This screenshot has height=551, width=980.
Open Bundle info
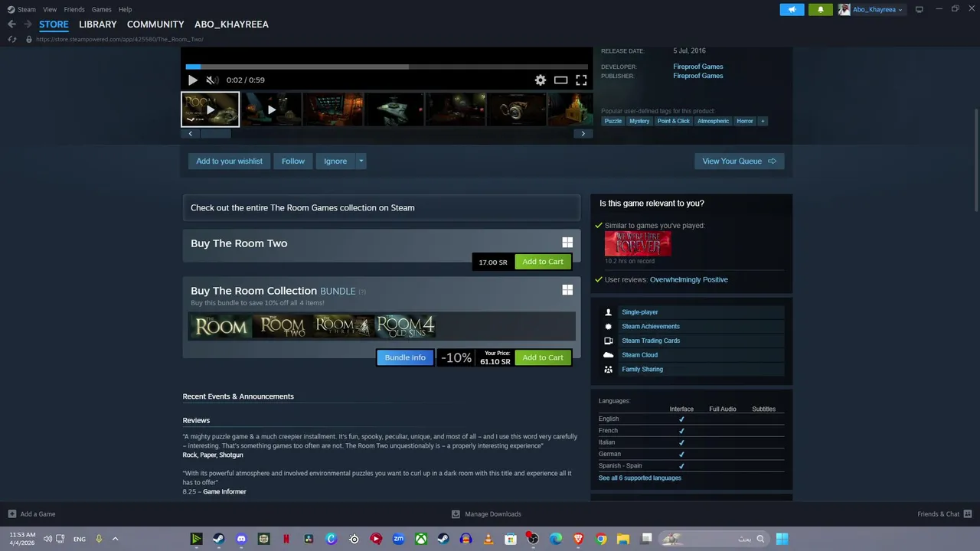[x=405, y=357]
